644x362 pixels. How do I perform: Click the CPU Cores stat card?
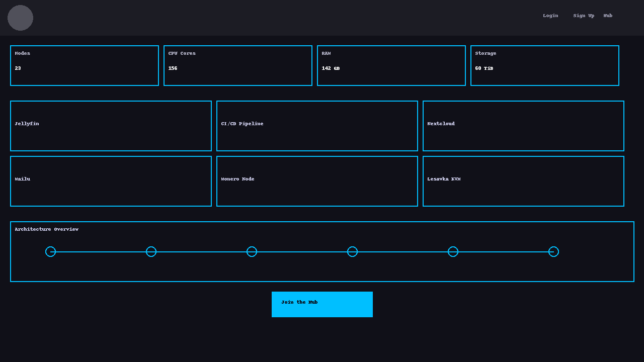238,66
